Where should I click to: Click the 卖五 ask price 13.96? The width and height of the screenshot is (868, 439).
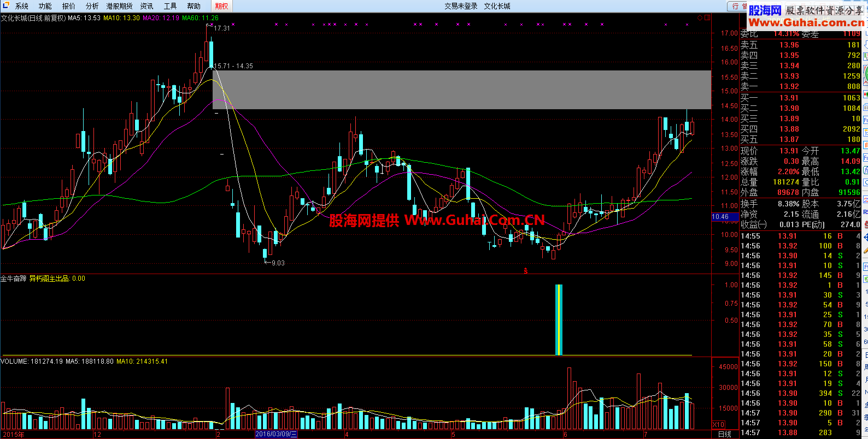789,45
